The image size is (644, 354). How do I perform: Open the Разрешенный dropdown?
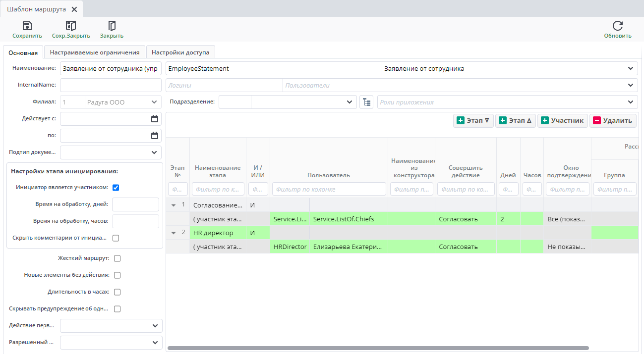click(155, 343)
